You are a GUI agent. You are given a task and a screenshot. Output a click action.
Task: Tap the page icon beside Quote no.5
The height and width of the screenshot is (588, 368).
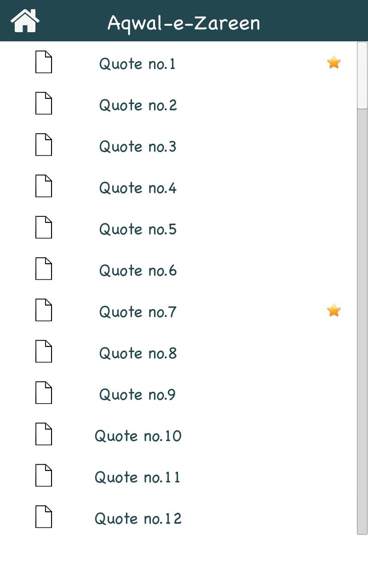44,227
